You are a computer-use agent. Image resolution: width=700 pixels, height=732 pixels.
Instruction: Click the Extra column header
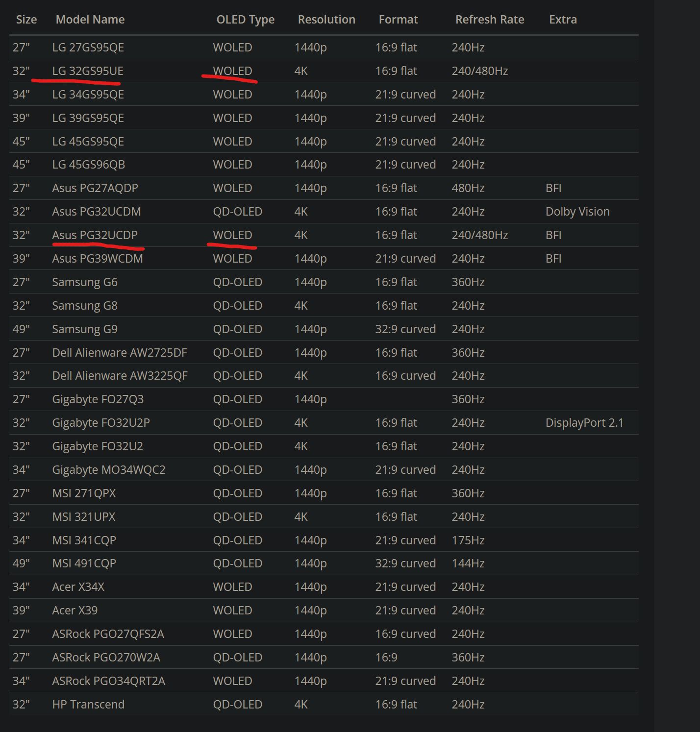tap(563, 20)
